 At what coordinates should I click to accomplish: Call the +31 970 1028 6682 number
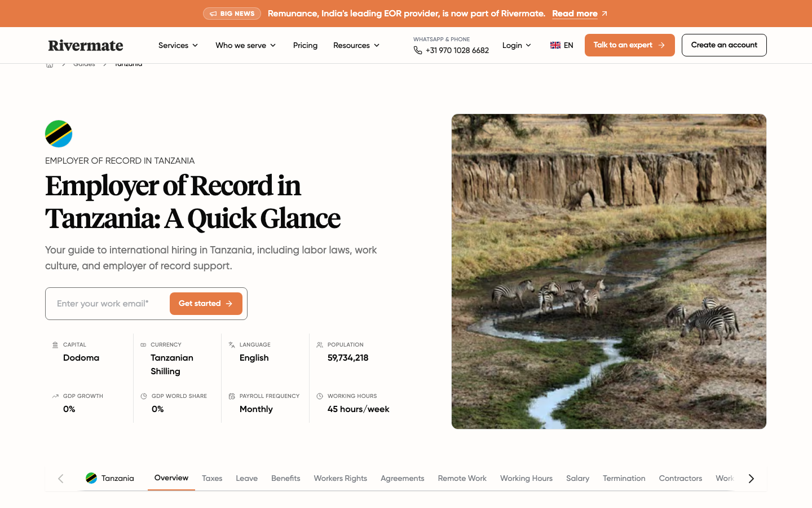457,50
